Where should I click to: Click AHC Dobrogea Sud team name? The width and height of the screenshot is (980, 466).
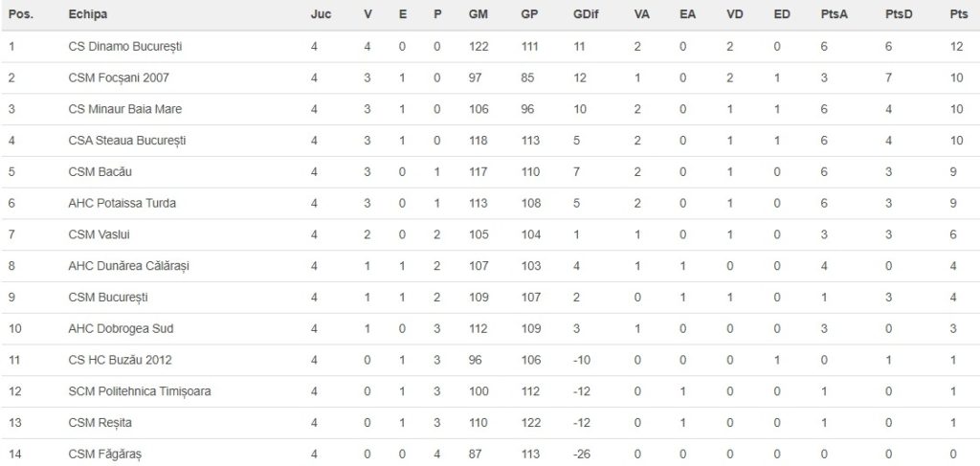coord(121,328)
